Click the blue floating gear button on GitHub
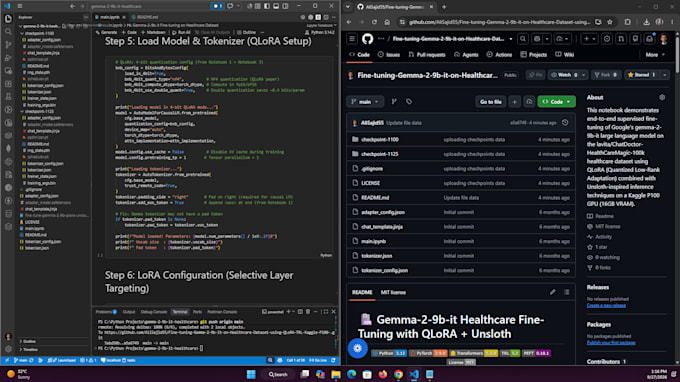This screenshot has height=382, width=680. 358,348
